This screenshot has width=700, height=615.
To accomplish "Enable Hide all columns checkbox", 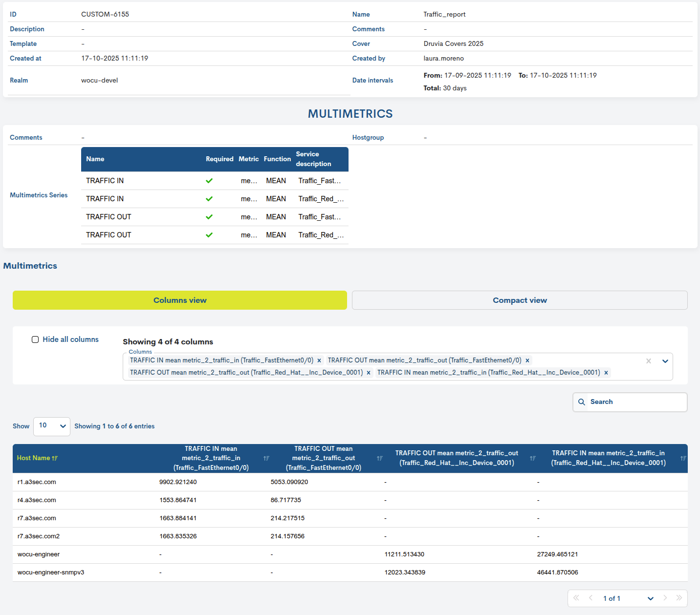I will click(35, 339).
